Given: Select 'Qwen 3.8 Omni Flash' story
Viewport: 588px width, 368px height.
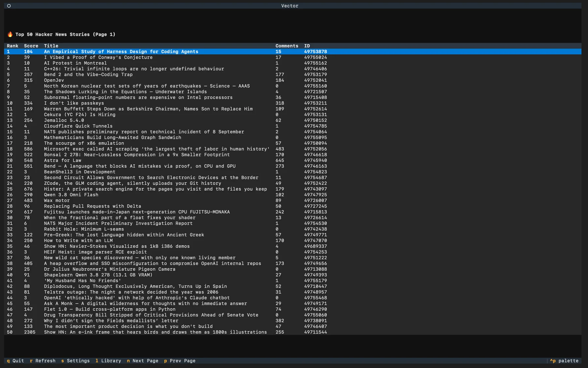Looking at the screenshot, I should point(293,195).
